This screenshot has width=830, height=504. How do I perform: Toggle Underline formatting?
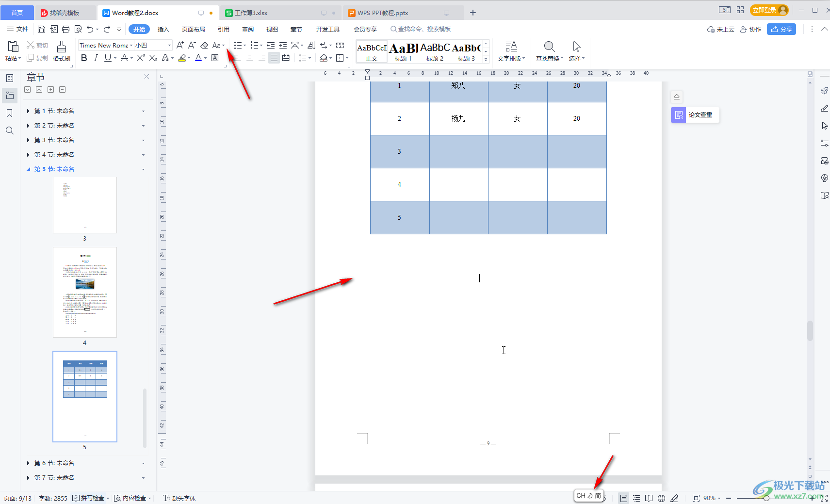click(x=108, y=58)
